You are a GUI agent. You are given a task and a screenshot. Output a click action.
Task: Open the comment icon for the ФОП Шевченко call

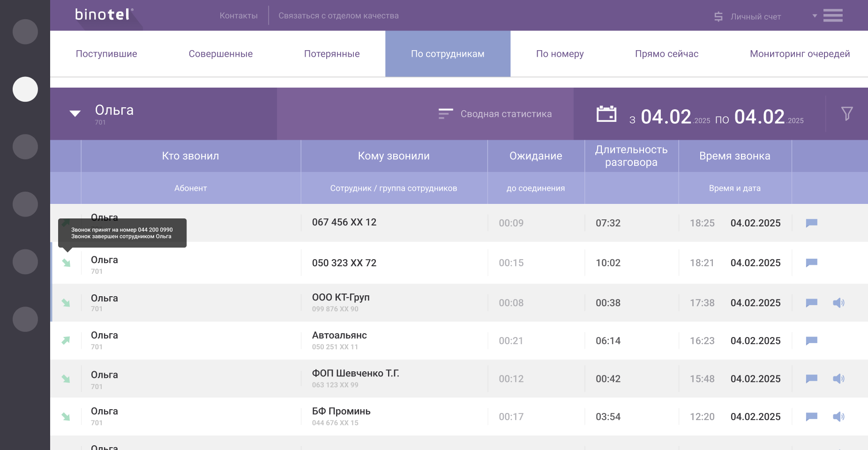click(x=812, y=379)
